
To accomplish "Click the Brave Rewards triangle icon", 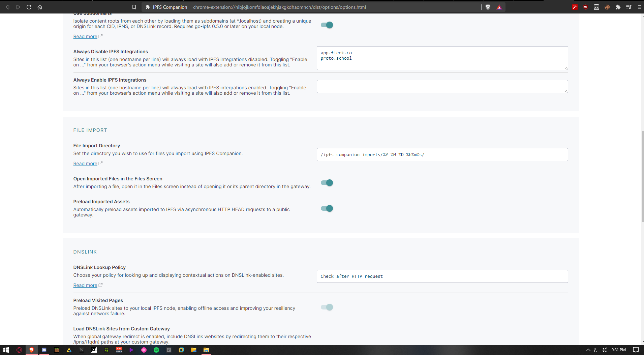I will pyautogui.click(x=499, y=7).
